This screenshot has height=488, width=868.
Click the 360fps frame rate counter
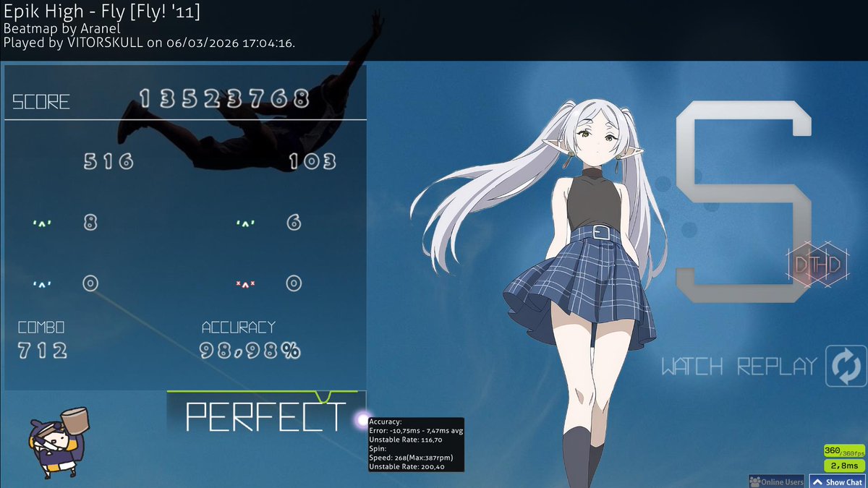843,451
